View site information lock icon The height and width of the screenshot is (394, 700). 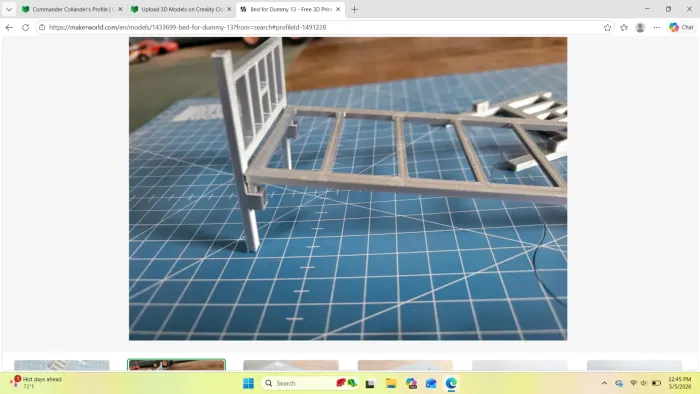point(42,27)
